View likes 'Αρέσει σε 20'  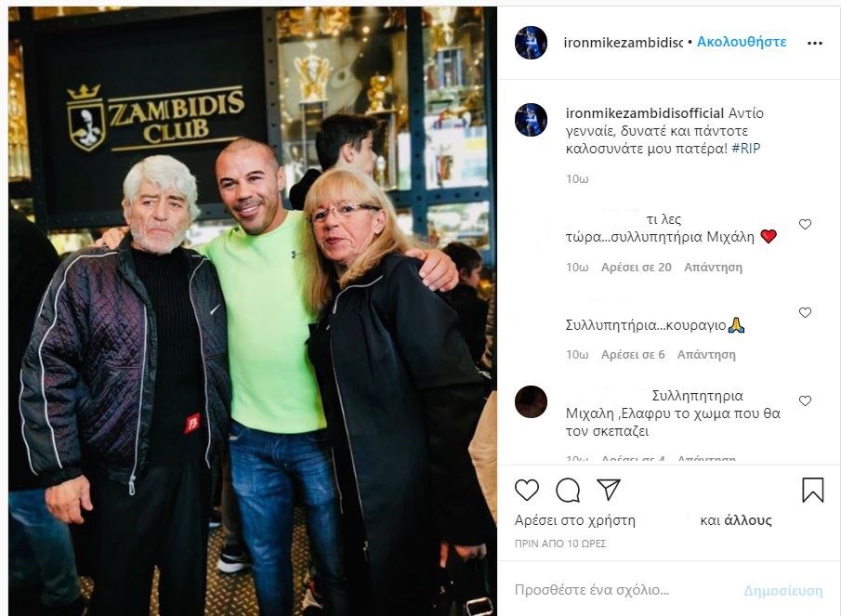point(637,267)
